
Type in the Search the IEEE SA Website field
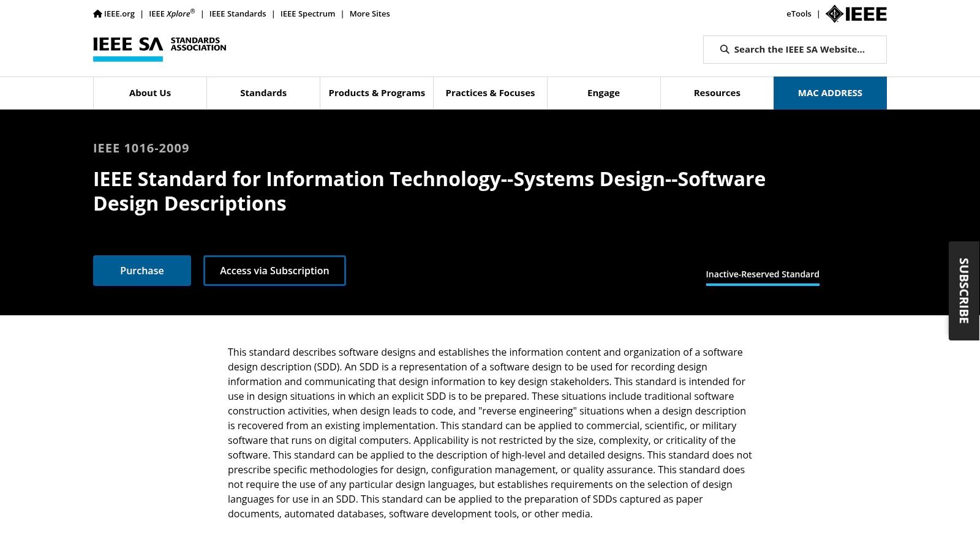point(799,50)
